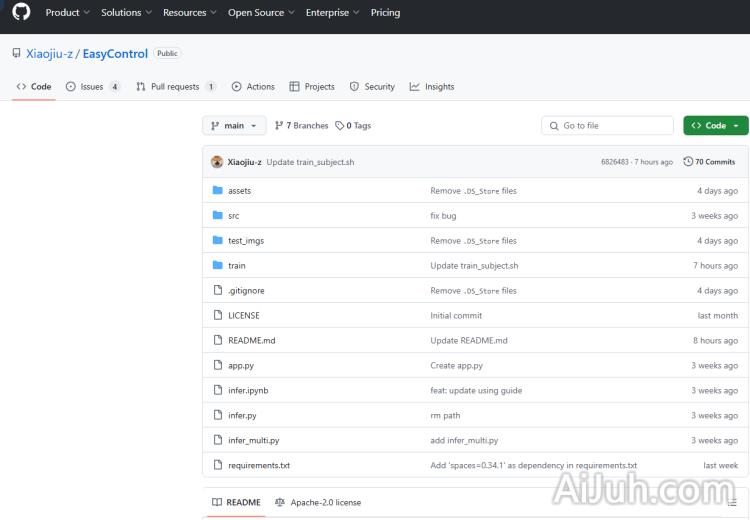This screenshot has width=750, height=520.
Task: Open the Pricing link
Action: 385,13
